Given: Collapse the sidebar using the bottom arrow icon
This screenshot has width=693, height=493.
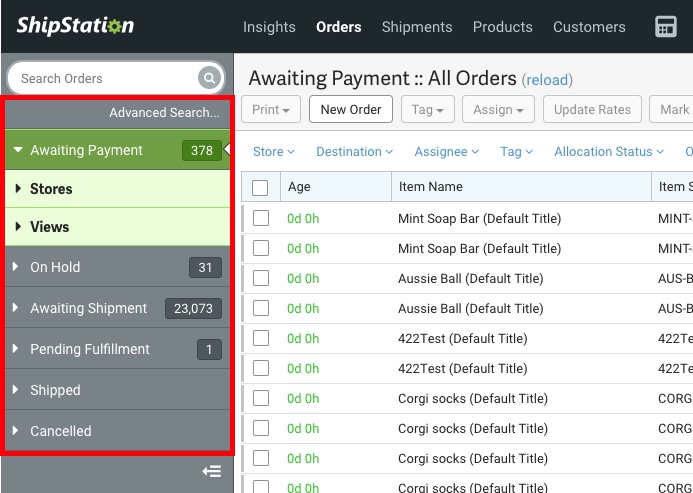Looking at the screenshot, I should coord(212,471).
